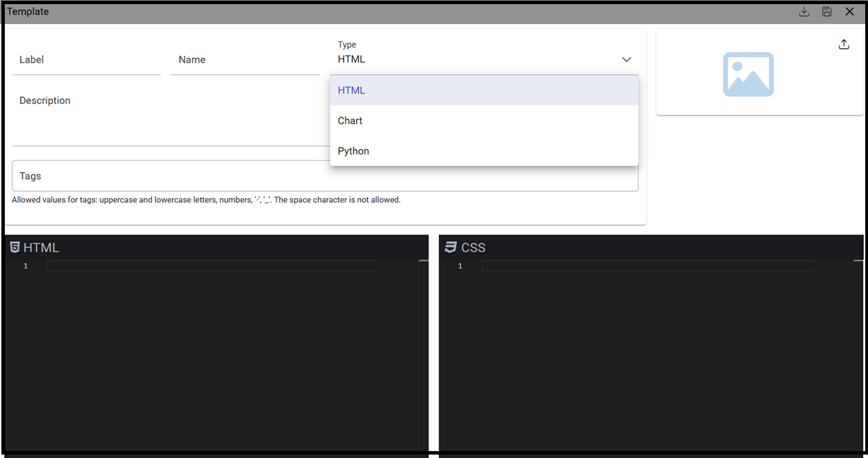Click the 'CSS' editor panel title
This screenshot has width=868, height=458.
pos(473,248)
